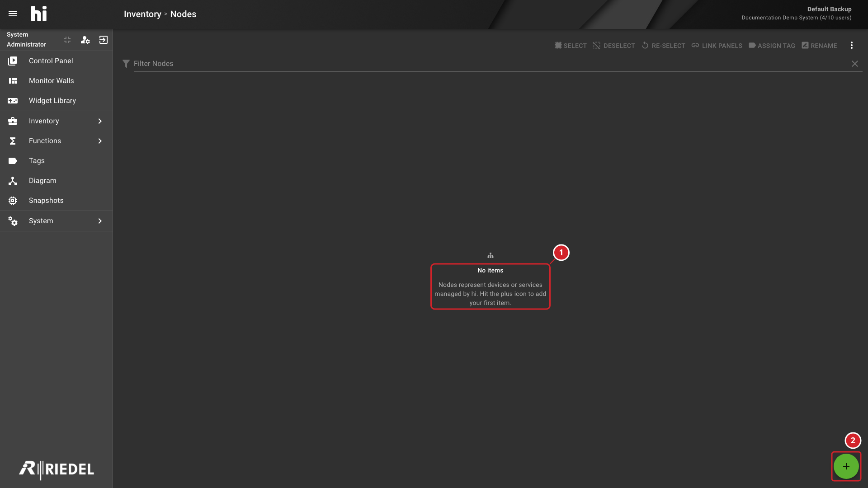
Task: Expand the Inventory submenu chevron
Action: [x=100, y=121]
